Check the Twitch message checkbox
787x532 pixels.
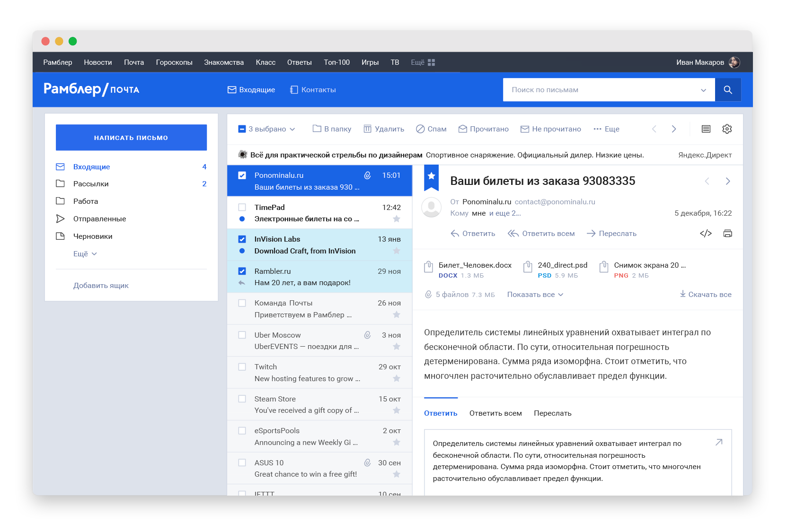pyautogui.click(x=242, y=367)
